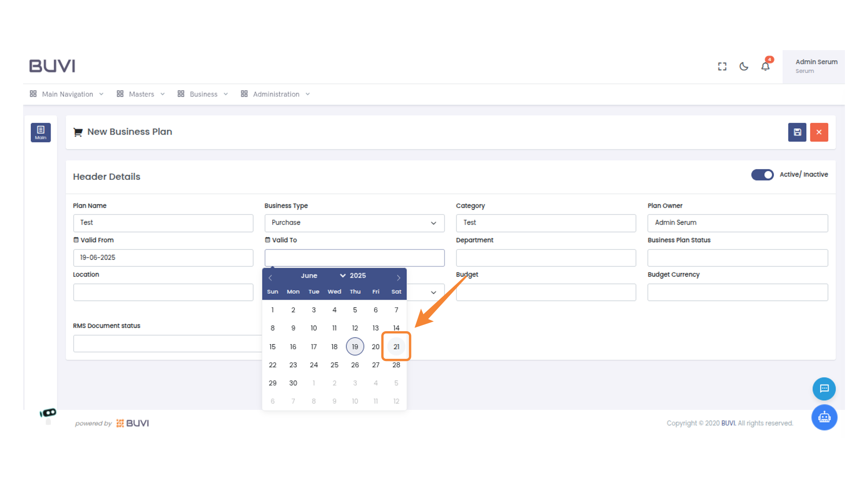This screenshot has height=488, width=868.
Task: Toggle the Active/Inactive switch
Action: [x=763, y=174]
